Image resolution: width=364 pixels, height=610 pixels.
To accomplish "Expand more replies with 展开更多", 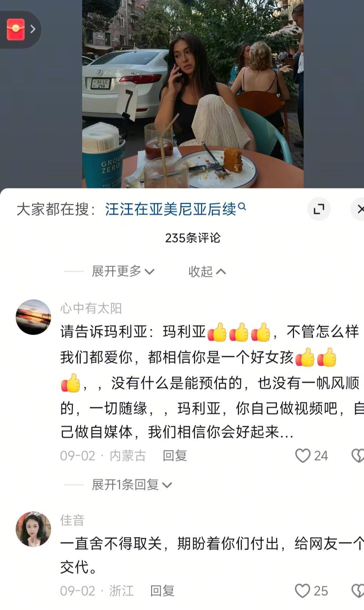I will click(123, 271).
